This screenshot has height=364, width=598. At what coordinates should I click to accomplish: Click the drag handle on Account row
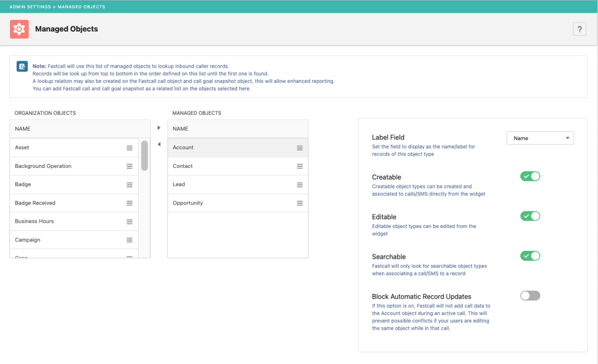click(300, 148)
